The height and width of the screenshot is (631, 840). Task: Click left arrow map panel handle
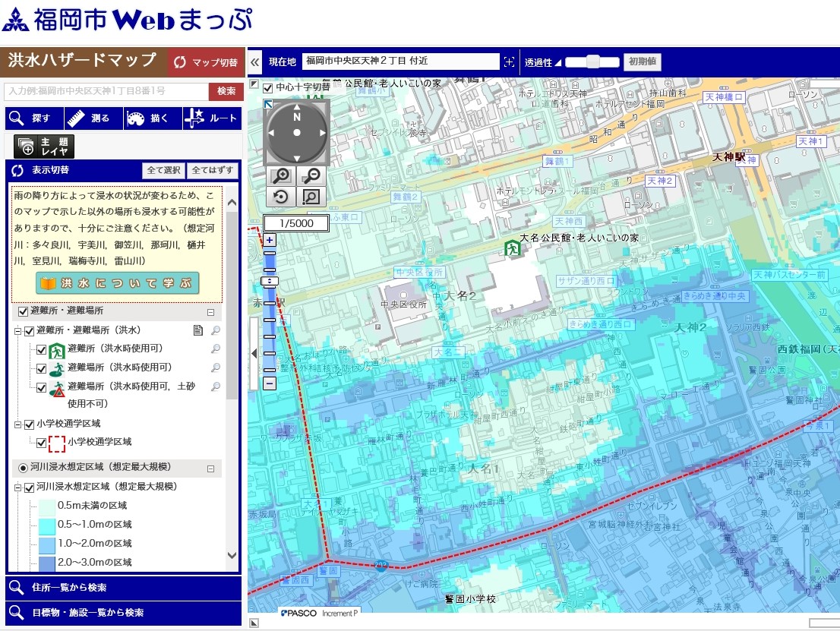pos(254,353)
